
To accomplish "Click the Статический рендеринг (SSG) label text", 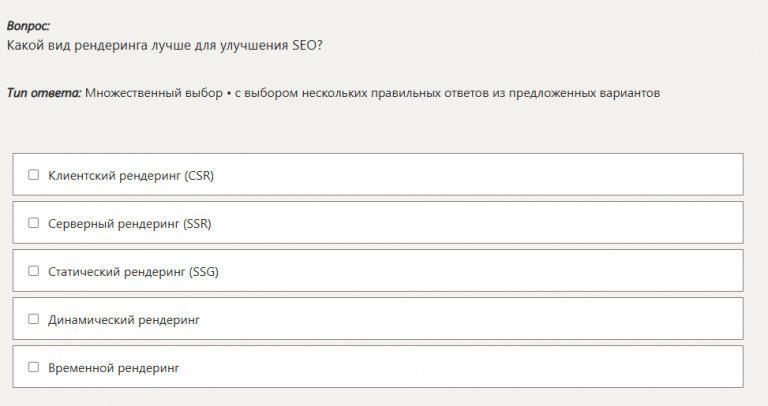I will pyautogui.click(x=133, y=271).
